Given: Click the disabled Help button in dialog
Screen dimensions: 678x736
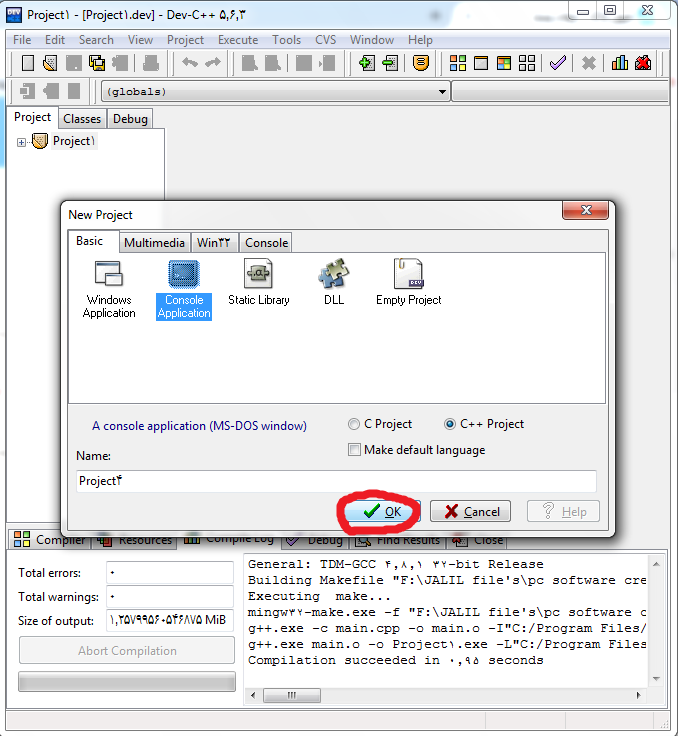Looking at the screenshot, I should click(563, 511).
